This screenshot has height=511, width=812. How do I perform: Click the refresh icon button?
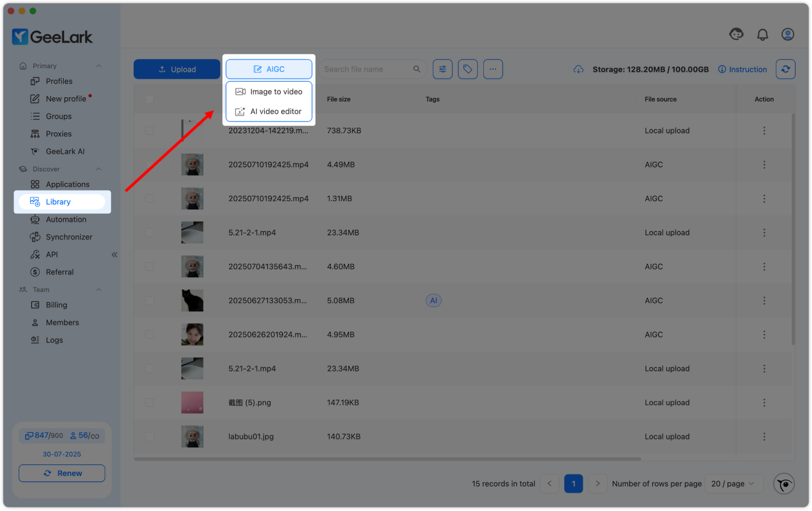785,69
